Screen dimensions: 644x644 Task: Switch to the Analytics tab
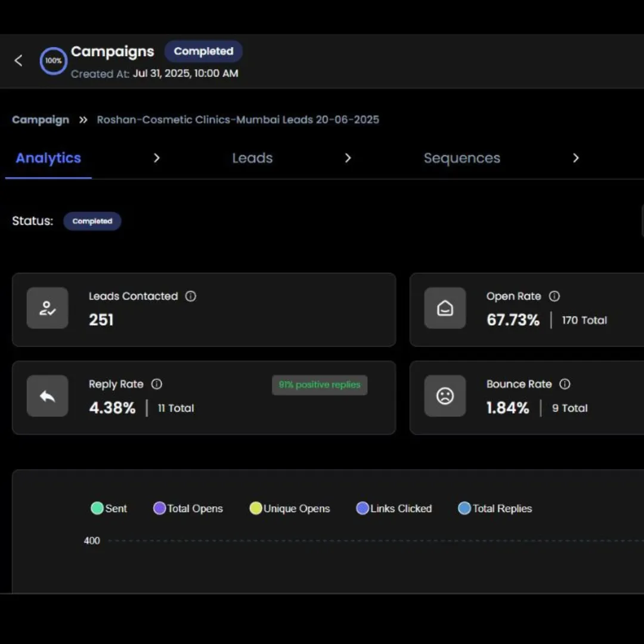48,158
